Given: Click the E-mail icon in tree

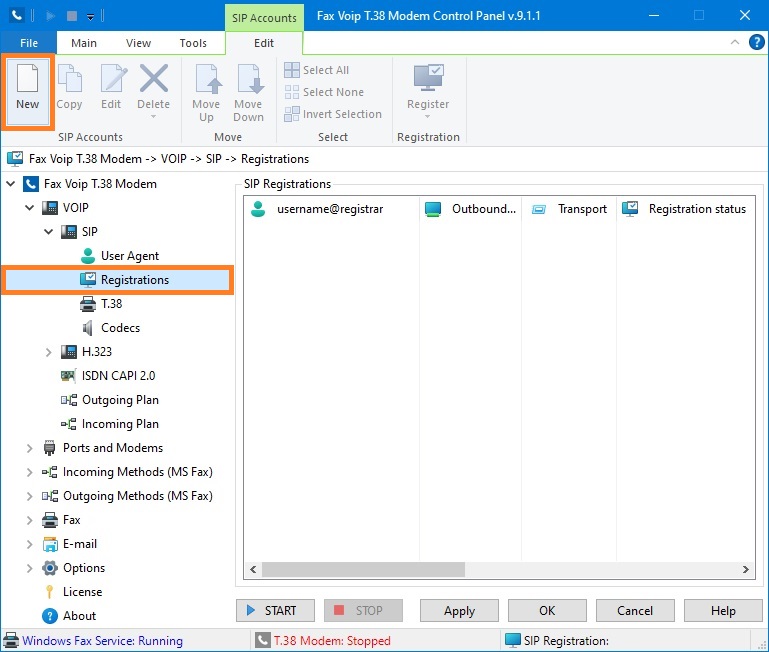Looking at the screenshot, I should coord(50,544).
